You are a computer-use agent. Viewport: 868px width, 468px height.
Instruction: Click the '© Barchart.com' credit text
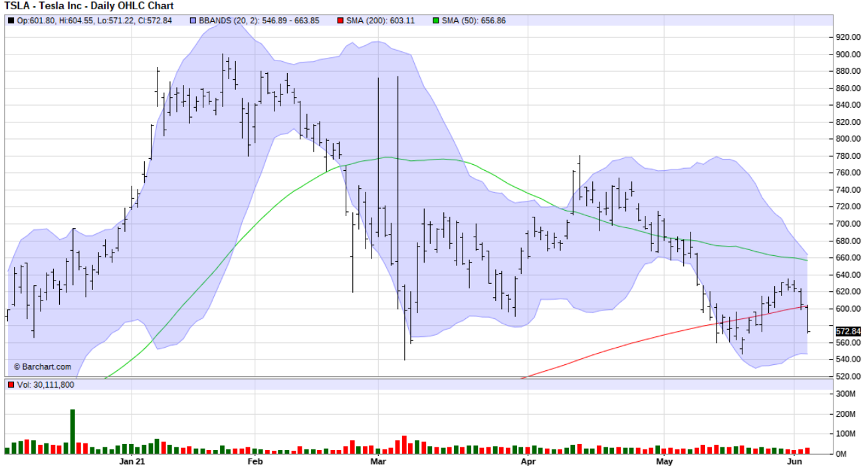point(43,366)
